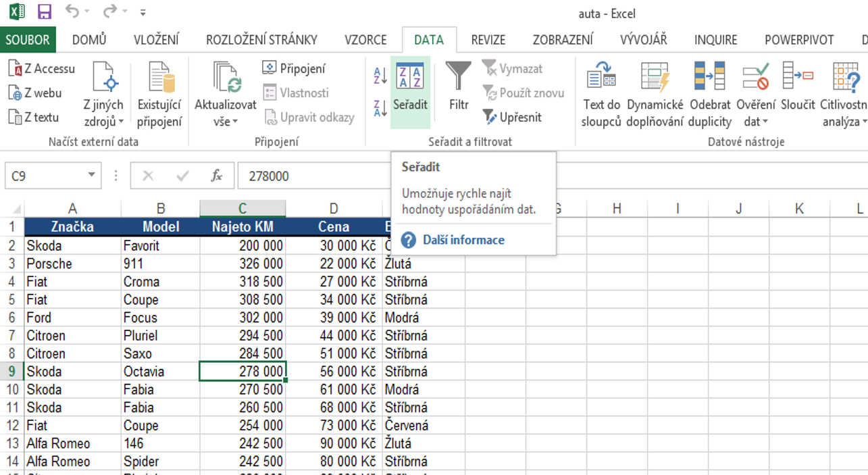The height and width of the screenshot is (475, 868).
Task: Switch to the INQUIRE tab
Action: pyautogui.click(x=716, y=40)
